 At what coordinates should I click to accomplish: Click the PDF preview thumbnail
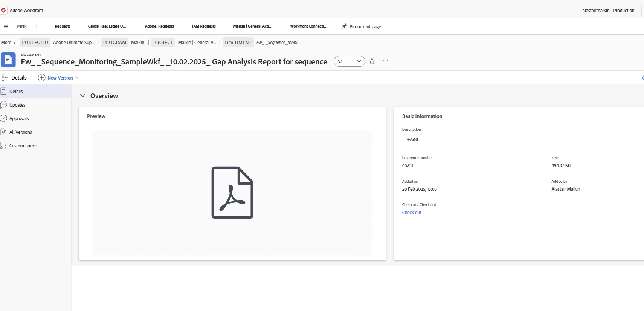(232, 193)
